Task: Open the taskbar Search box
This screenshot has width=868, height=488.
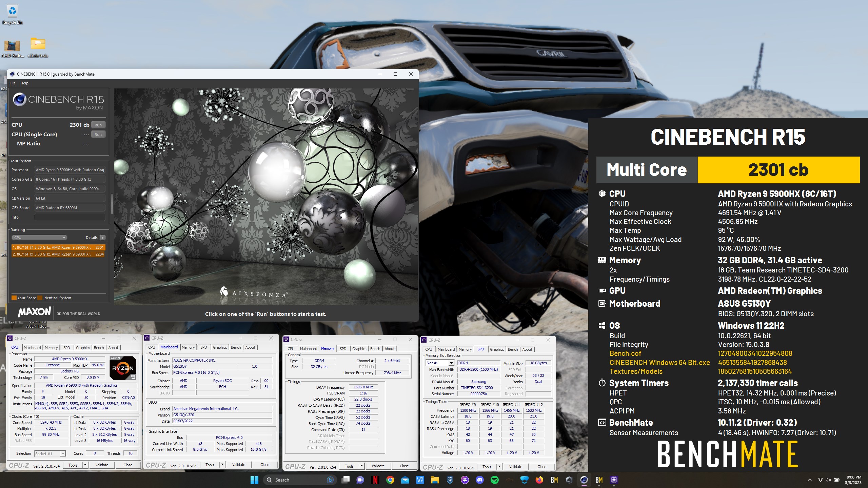Action: [300, 480]
